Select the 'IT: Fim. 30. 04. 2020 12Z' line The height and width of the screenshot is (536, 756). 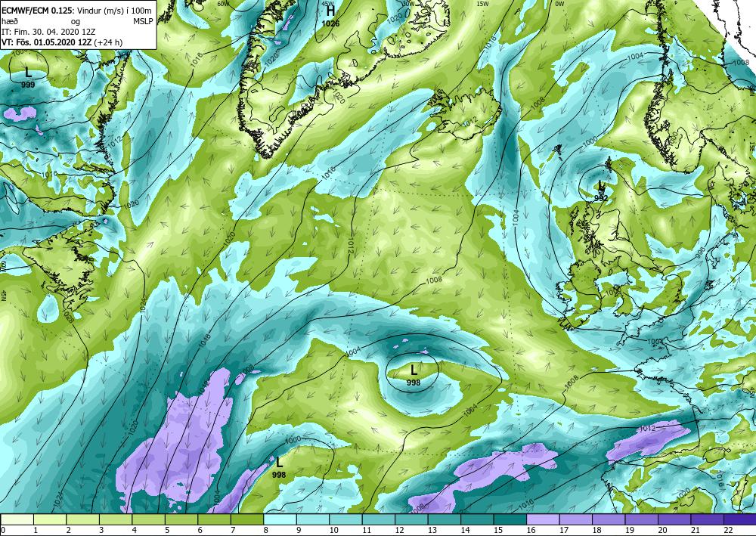tap(48, 32)
